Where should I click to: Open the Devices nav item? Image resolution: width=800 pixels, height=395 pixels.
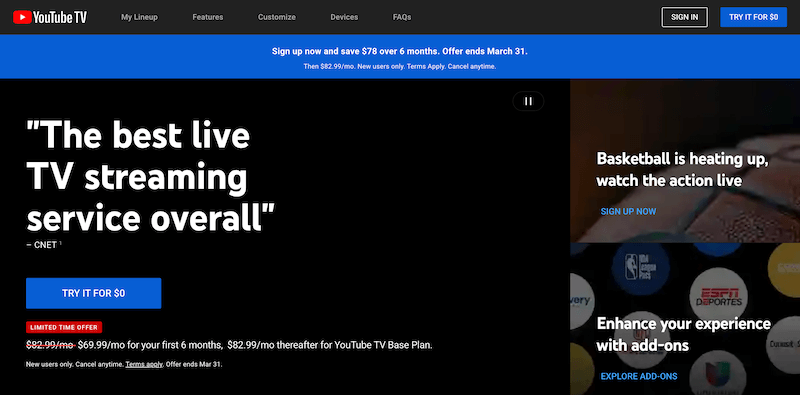344,17
